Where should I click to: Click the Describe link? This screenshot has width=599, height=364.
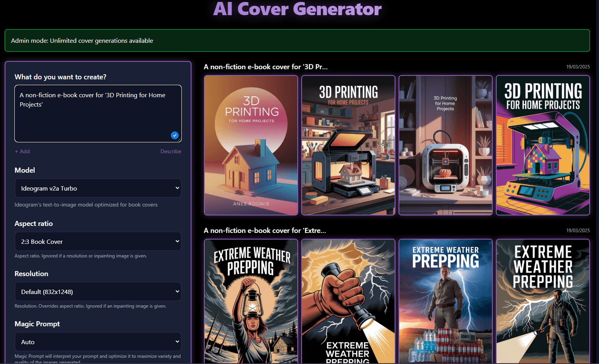click(170, 151)
